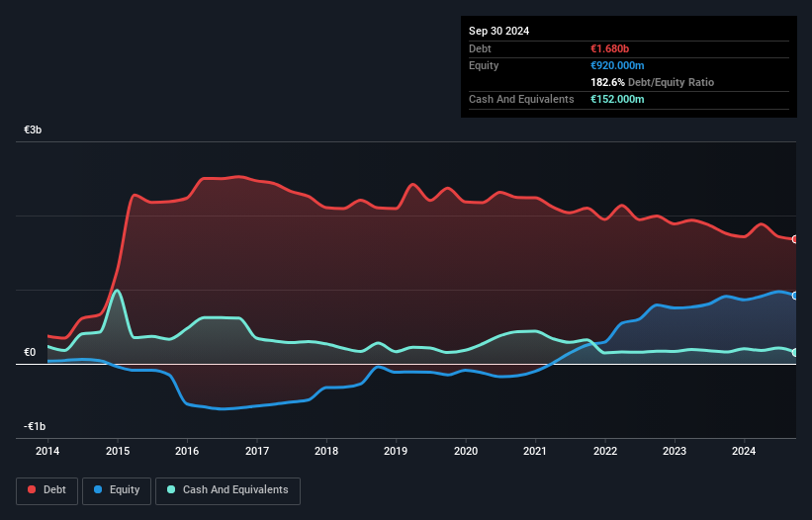This screenshot has width=812, height=520.
Task: Click the 2021 x-axis label
Action: 535,451
